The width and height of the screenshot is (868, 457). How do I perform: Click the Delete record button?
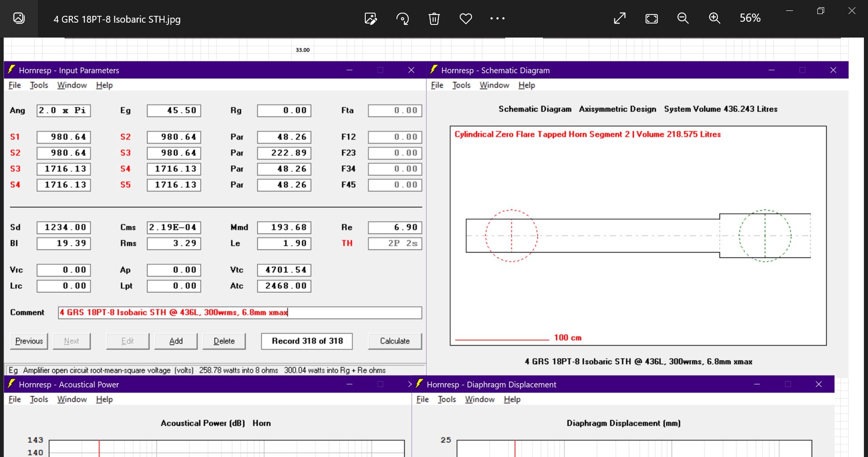click(x=224, y=341)
